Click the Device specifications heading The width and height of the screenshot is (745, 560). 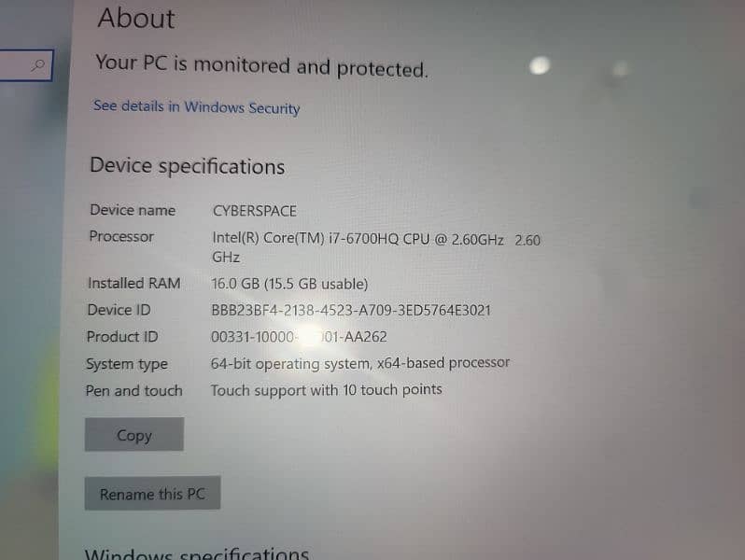pos(188,166)
